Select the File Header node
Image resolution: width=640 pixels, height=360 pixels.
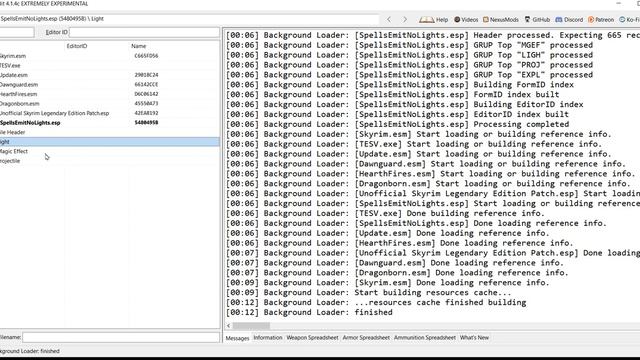pyautogui.click(x=13, y=132)
